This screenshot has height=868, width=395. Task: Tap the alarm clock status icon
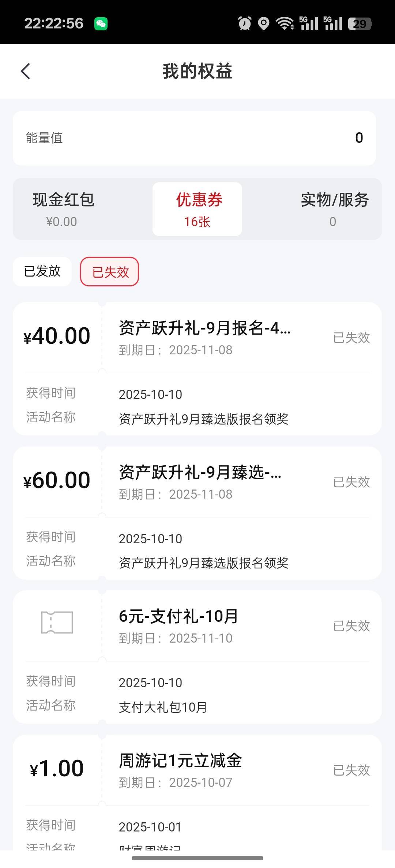(x=245, y=24)
